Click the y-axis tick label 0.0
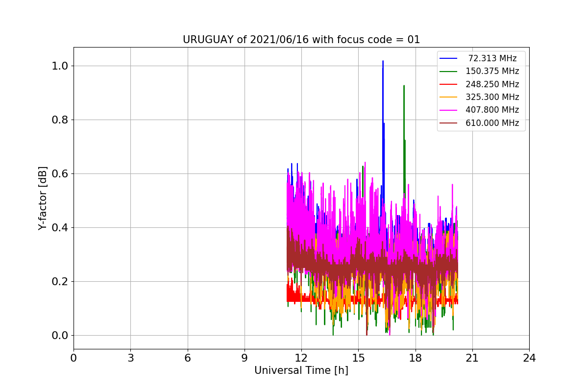Image resolution: width=588 pixels, height=392 pixels. (60, 336)
